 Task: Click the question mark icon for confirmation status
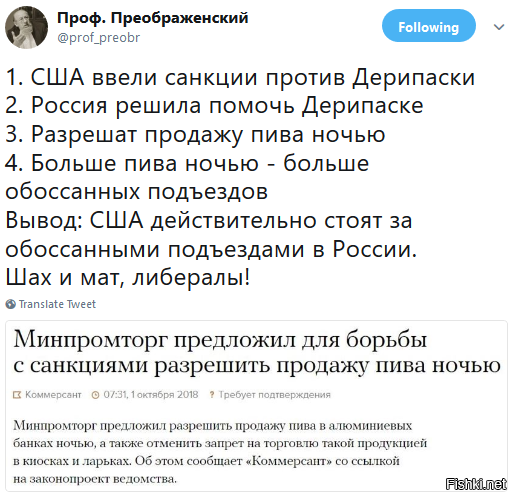point(211,395)
